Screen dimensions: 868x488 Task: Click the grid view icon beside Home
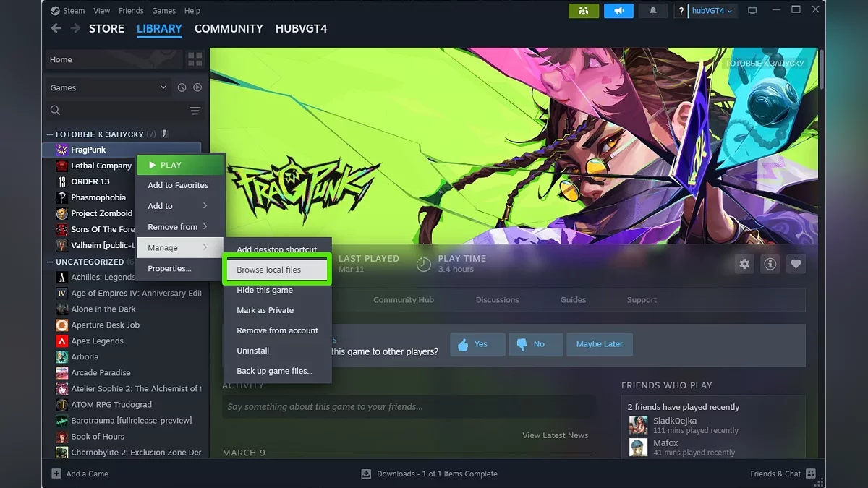pyautogui.click(x=195, y=59)
